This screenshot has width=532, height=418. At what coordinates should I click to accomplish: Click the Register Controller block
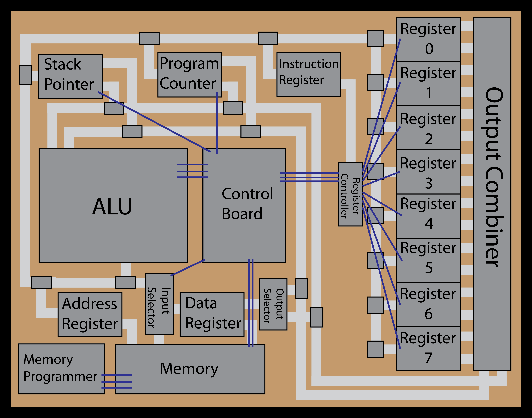pyautogui.click(x=350, y=194)
